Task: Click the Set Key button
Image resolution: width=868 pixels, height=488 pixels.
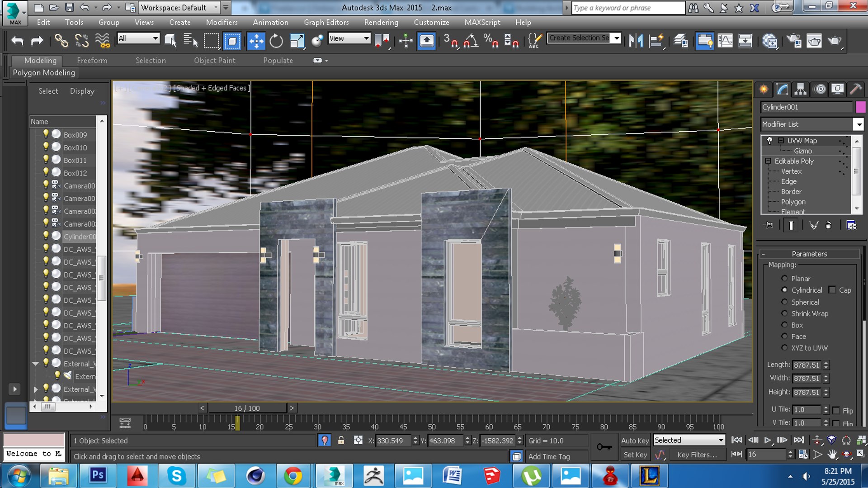Action: click(635, 455)
